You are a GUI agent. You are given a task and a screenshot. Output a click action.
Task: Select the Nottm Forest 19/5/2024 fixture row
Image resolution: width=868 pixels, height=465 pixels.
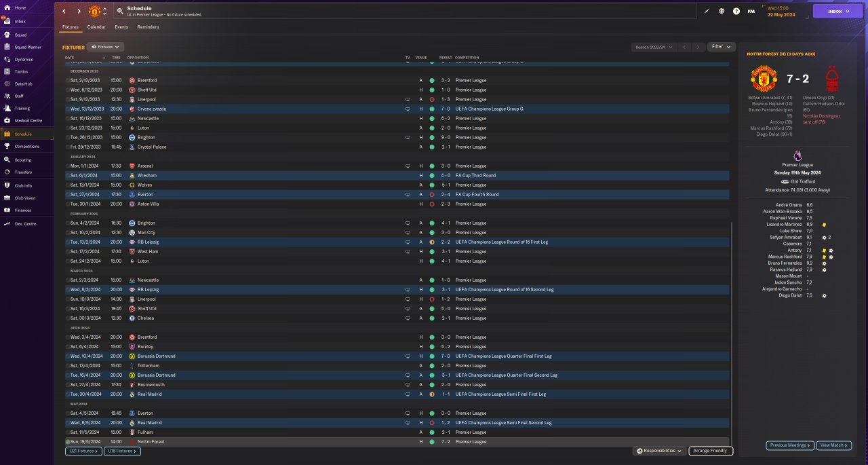pos(397,442)
